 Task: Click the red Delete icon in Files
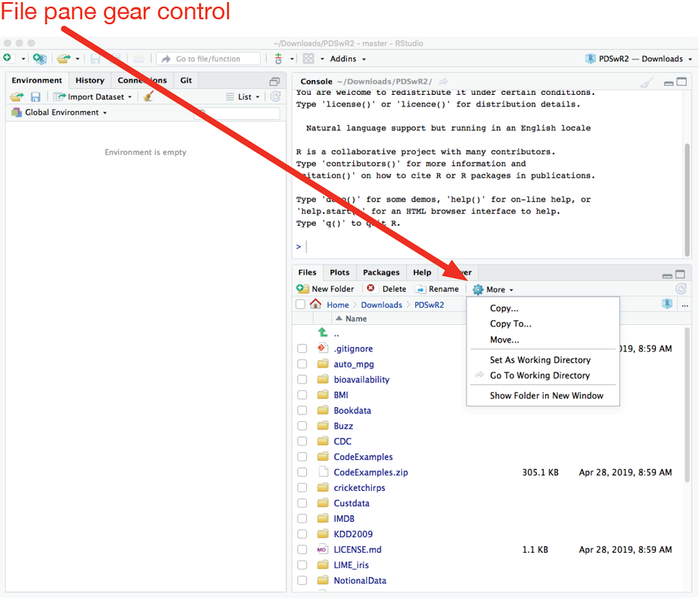(371, 289)
